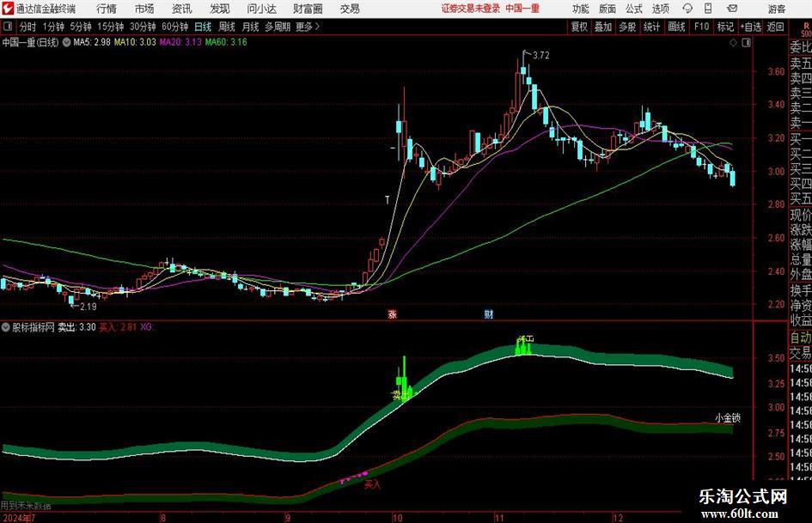Click the 证券交易未登录 login link
This screenshot has height=523, width=812.
(x=471, y=9)
